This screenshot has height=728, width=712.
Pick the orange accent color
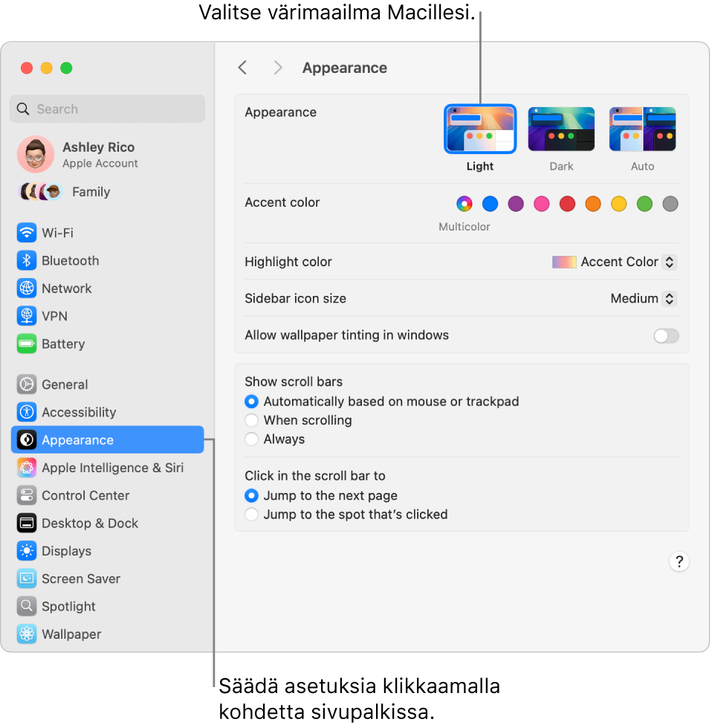pyautogui.click(x=593, y=204)
